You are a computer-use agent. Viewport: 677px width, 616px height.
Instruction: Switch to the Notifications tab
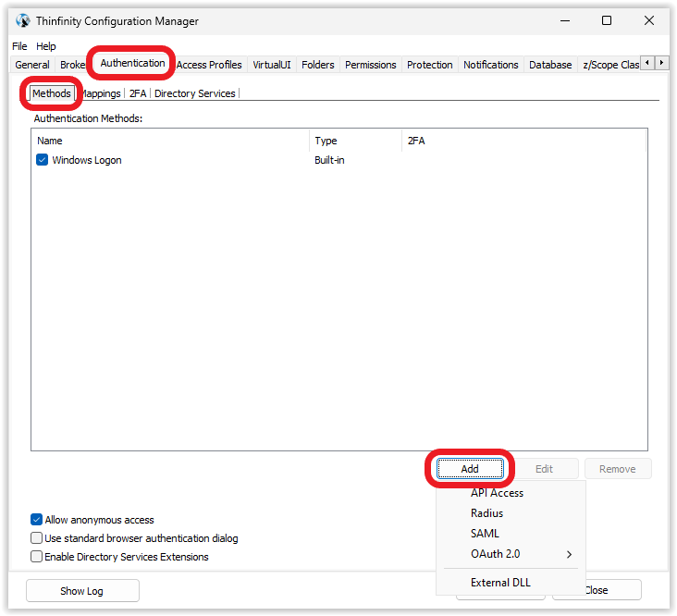[491, 65]
